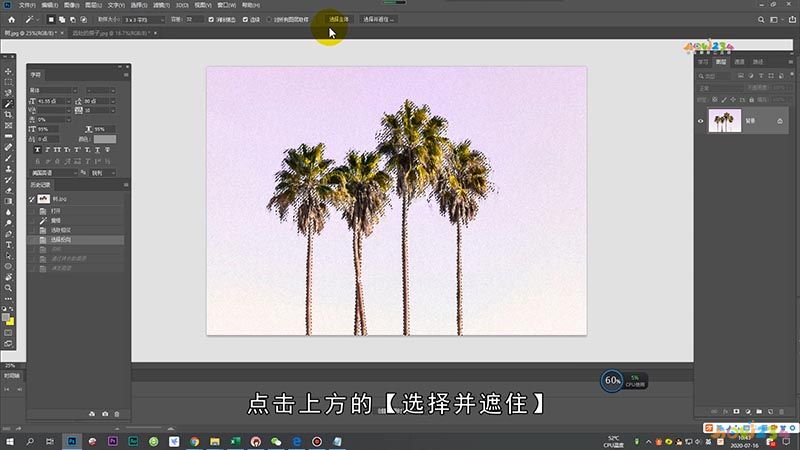The image size is (800, 450).
Task: Open the 选择 Select menu
Action: point(139,5)
